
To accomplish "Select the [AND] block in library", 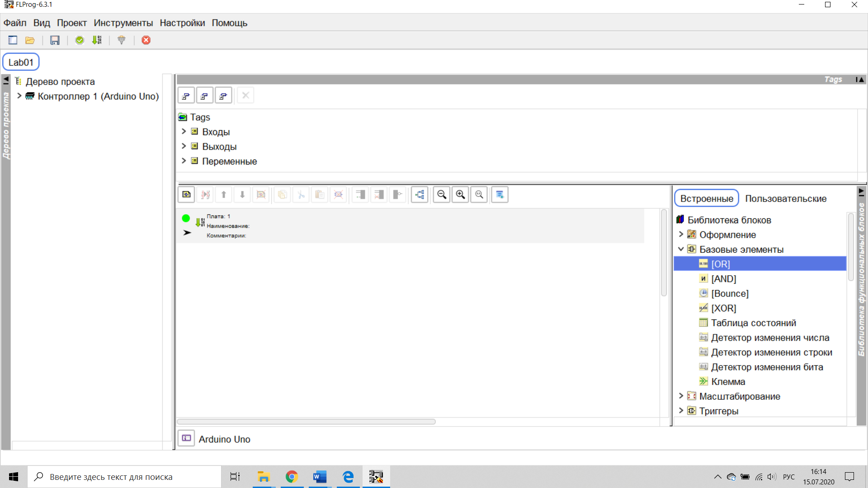I will coord(723,279).
